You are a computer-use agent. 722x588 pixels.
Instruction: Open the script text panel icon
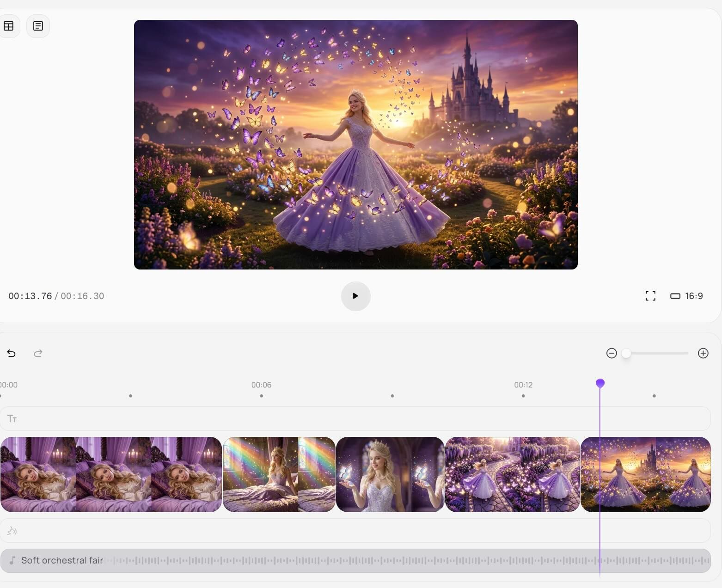point(38,26)
